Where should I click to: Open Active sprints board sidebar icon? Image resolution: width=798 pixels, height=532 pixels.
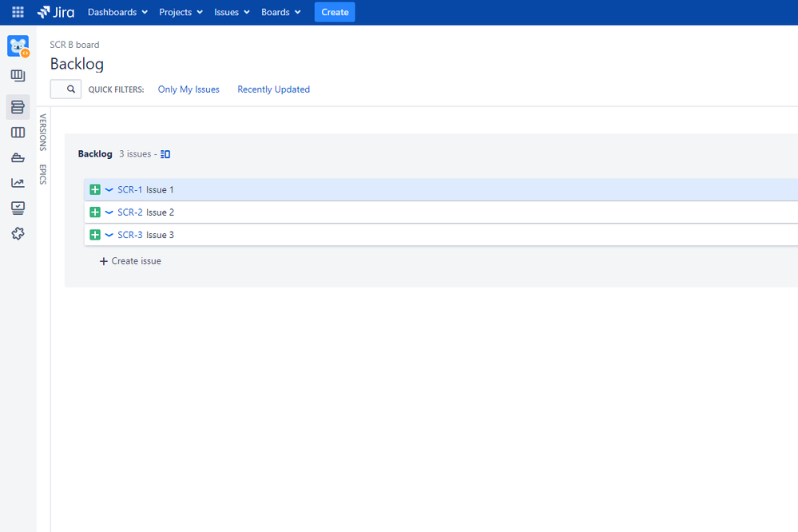[18, 133]
